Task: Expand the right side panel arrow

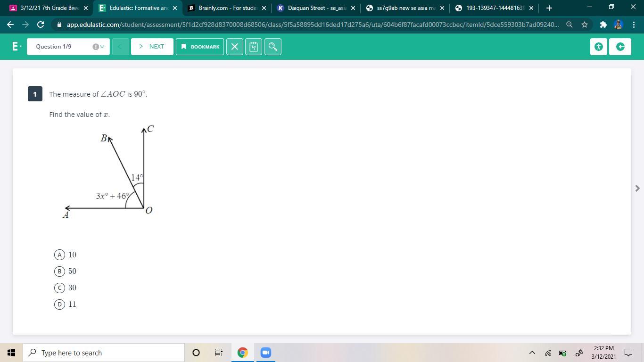Action: [x=637, y=189]
